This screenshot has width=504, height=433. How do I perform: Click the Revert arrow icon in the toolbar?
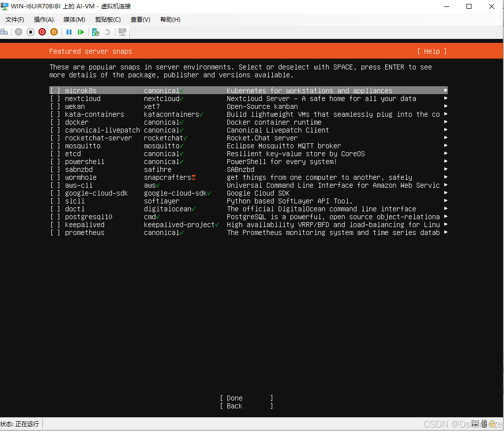pyautogui.click(x=108, y=32)
